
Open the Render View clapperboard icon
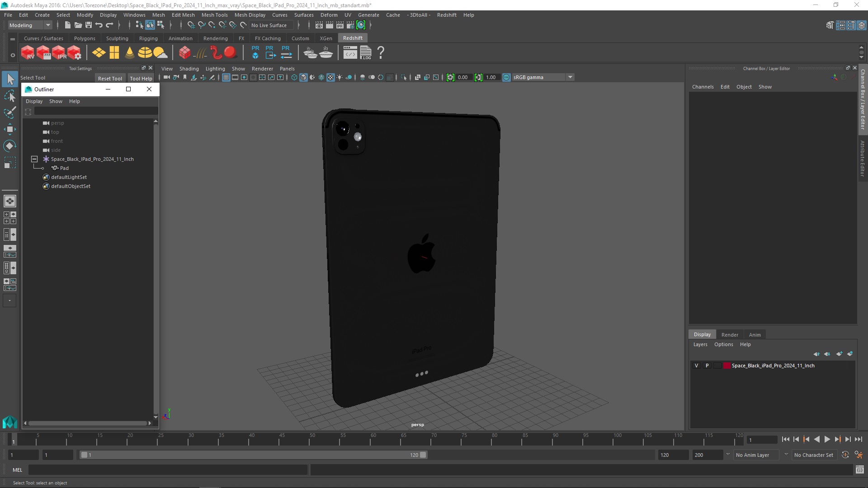point(319,25)
